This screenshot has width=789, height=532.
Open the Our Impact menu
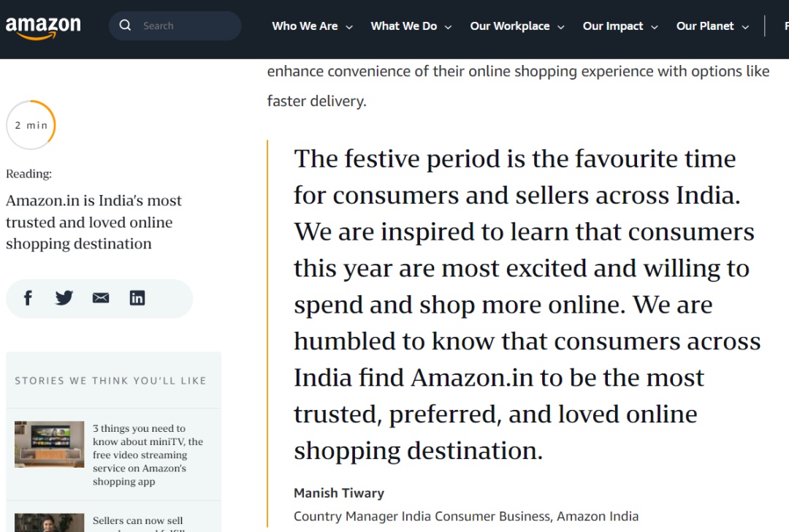pyautogui.click(x=613, y=26)
